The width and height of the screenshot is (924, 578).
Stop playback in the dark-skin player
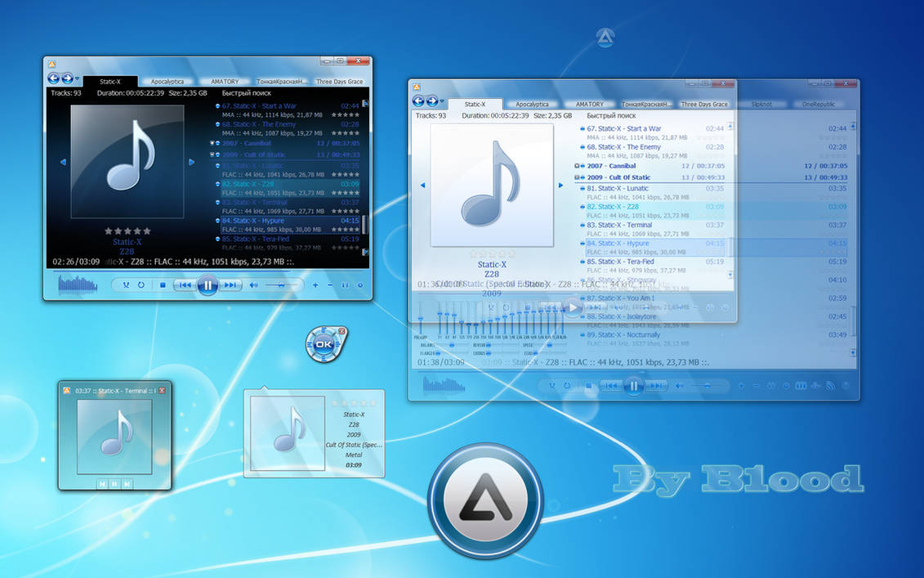(x=163, y=285)
